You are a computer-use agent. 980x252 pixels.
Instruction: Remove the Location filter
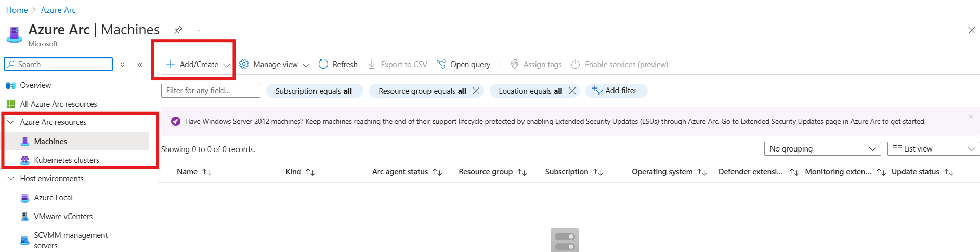coord(572,91)
